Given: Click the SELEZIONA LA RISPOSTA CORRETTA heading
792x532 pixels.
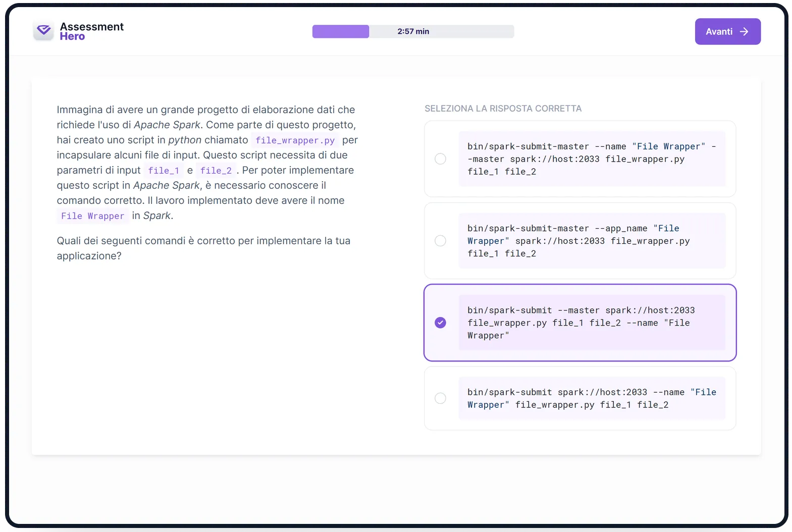Looking at the screenshot, I should [x=503, y=109].
